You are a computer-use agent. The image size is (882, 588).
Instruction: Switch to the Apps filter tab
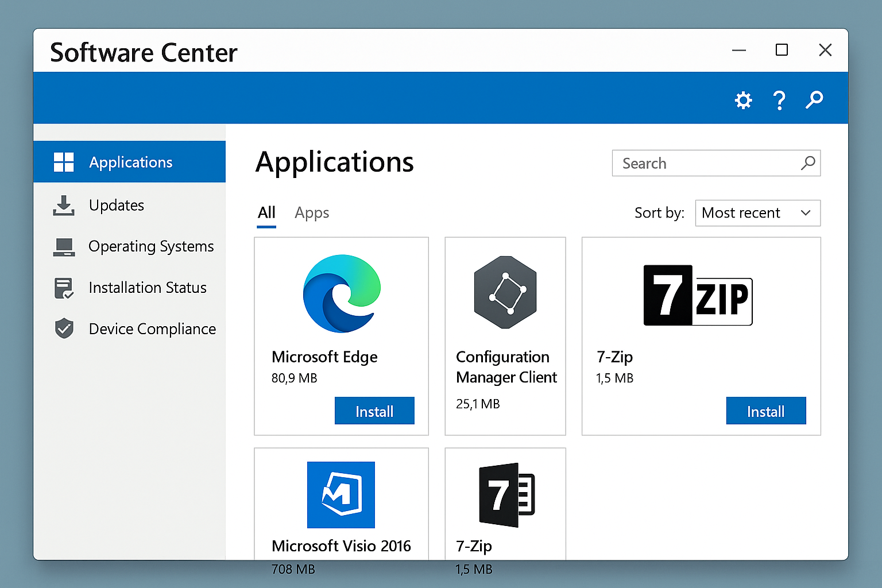[x=312, y=212]
